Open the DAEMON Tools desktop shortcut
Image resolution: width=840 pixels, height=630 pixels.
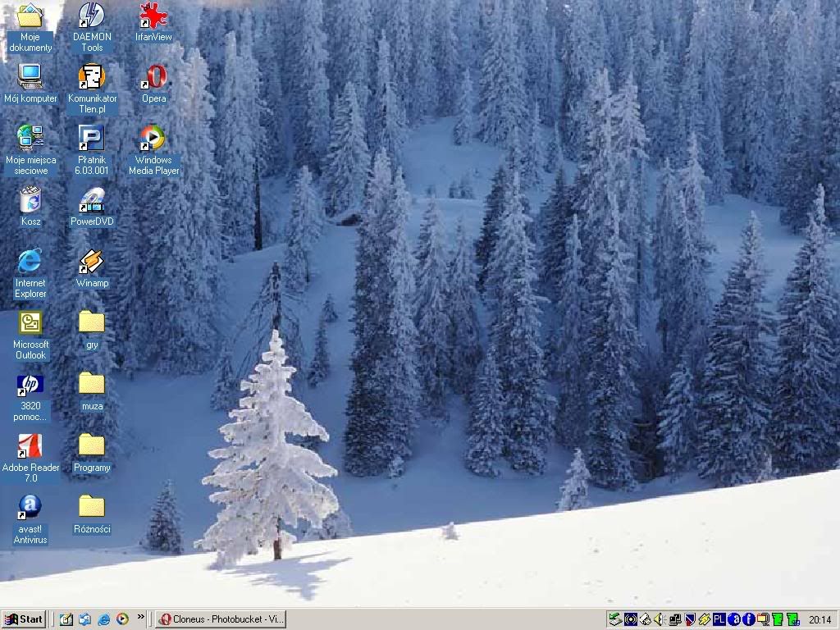(92, 16)
